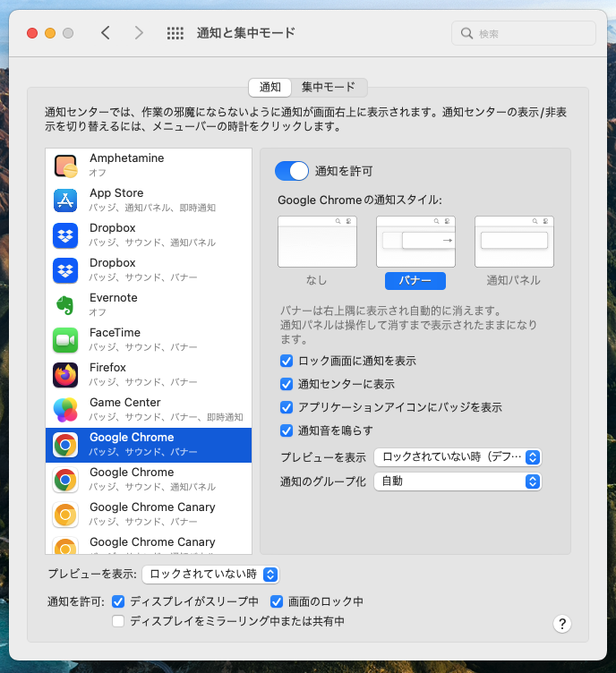616x673 pixels.
Task: Select the App Store icon in list
Action: pyautogui.click(x=65, y=200)
